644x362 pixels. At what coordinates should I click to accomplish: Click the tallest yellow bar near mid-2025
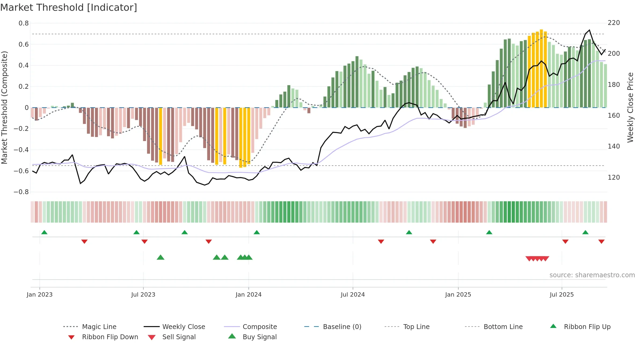click(x=541, y=68)
